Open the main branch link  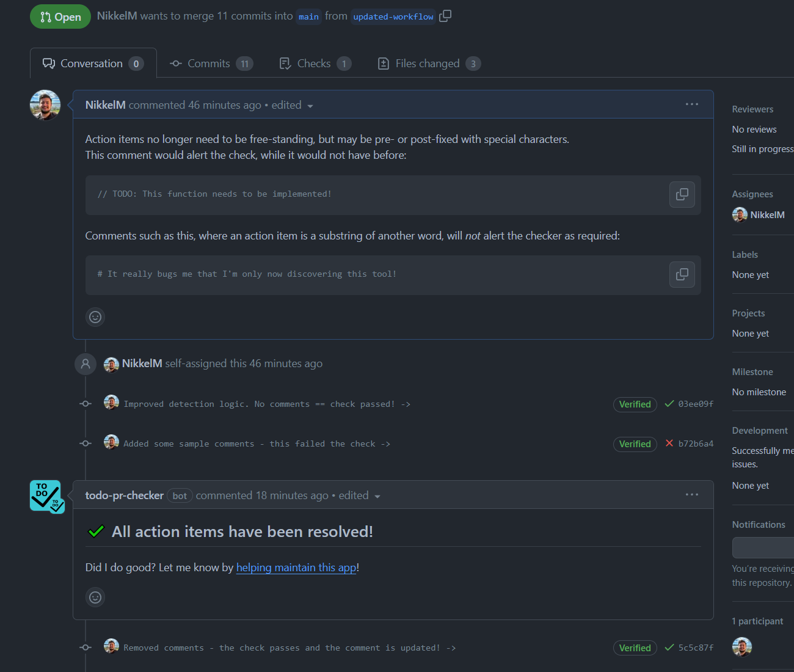click(308, 16)
